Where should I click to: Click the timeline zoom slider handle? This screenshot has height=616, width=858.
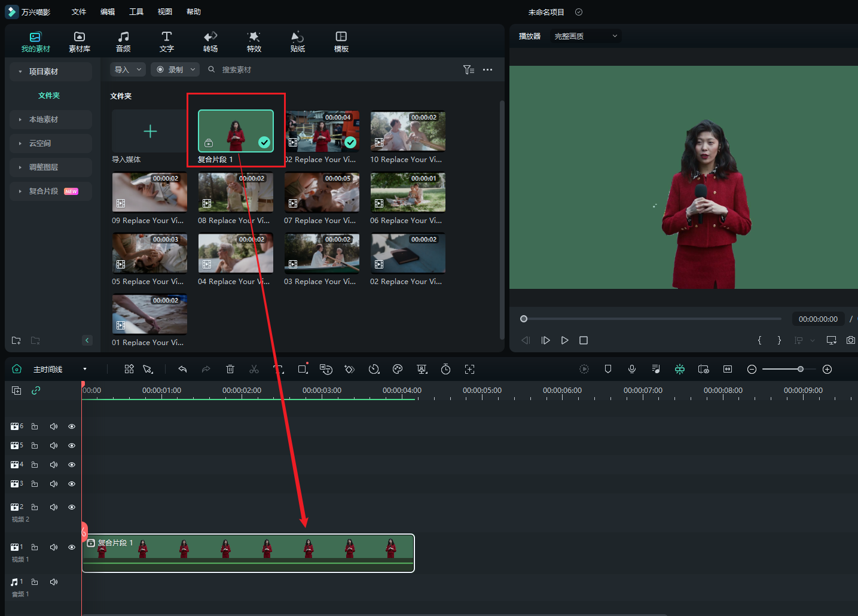tap(801, 370)
